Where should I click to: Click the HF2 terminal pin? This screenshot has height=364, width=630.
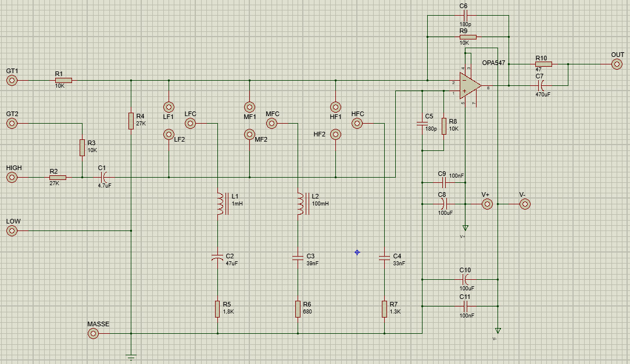(x=336, y=134)
